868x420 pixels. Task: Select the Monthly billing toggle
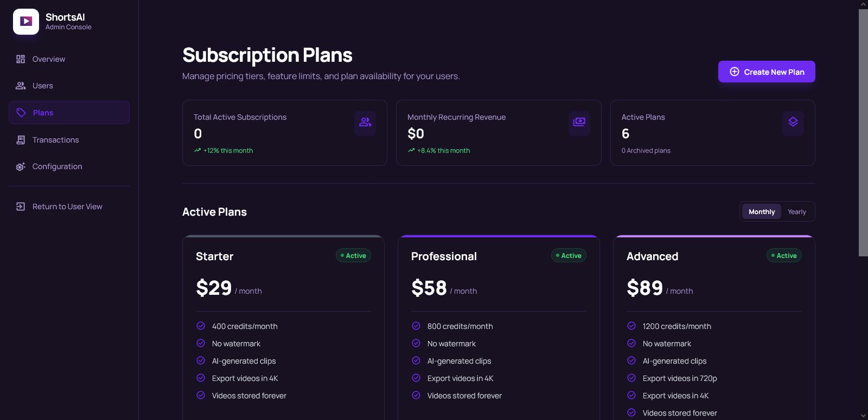(x=761, y=212)
